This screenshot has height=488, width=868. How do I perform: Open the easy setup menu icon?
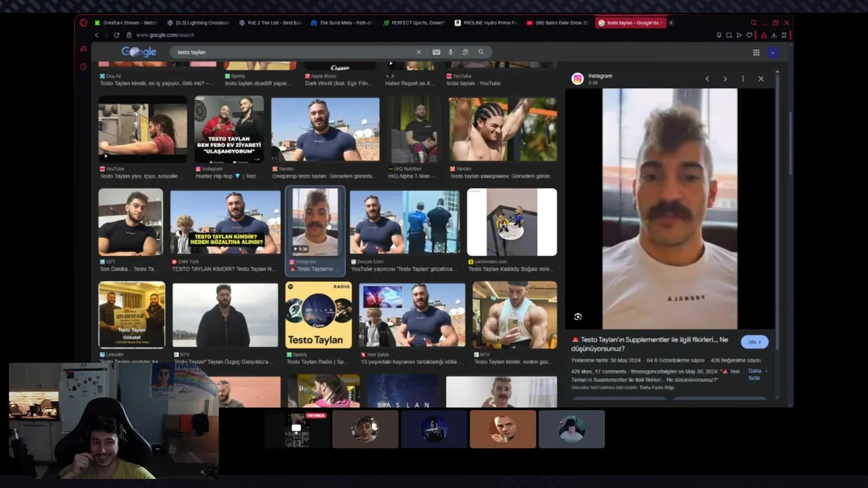click(785, 35)
